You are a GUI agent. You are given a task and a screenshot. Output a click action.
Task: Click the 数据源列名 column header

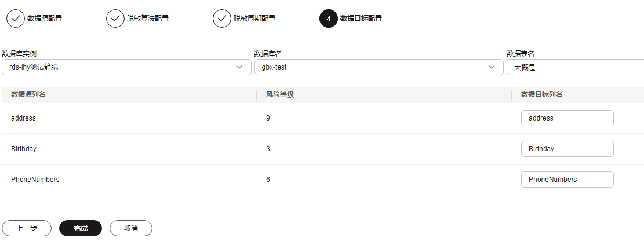(28, 95)
